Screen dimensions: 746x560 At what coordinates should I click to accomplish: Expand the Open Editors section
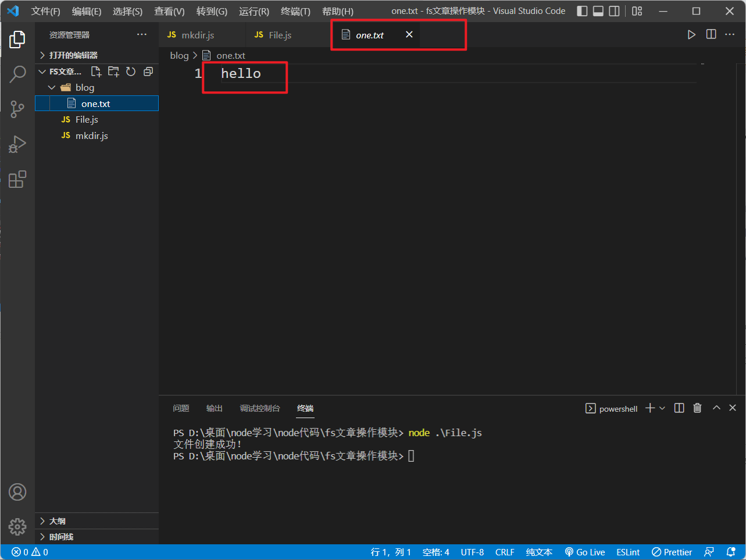click(97, 55)
